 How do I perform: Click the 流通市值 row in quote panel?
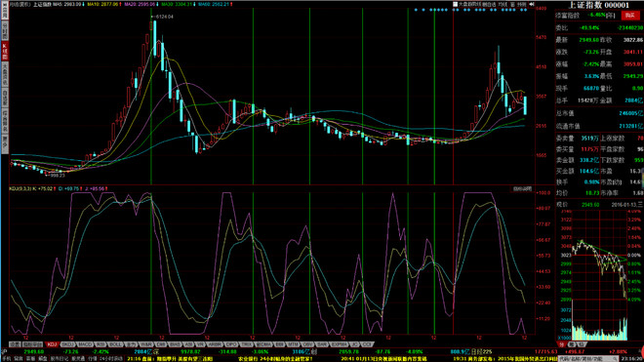click(599, 126)
